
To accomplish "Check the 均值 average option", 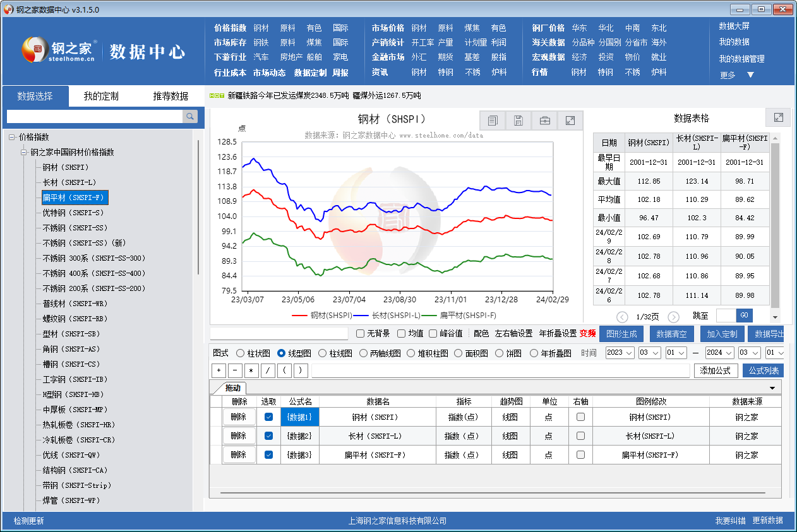I will click(402, 333).
